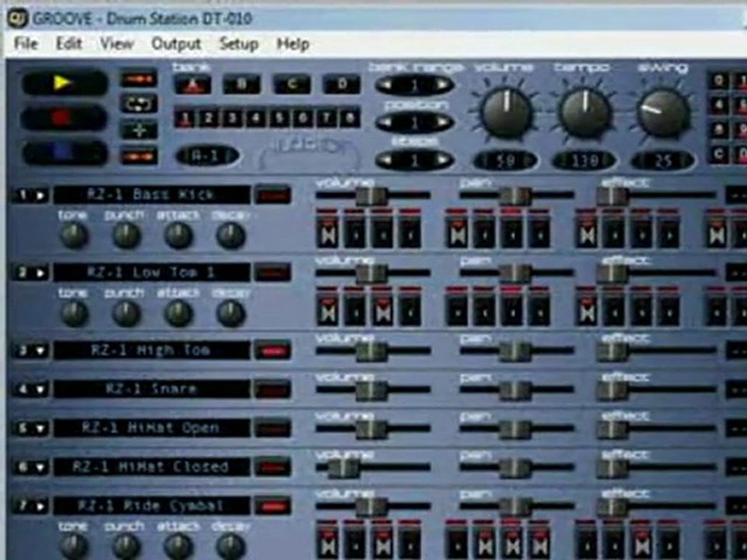Increase position with right arrow

click(x=444, y=123)
